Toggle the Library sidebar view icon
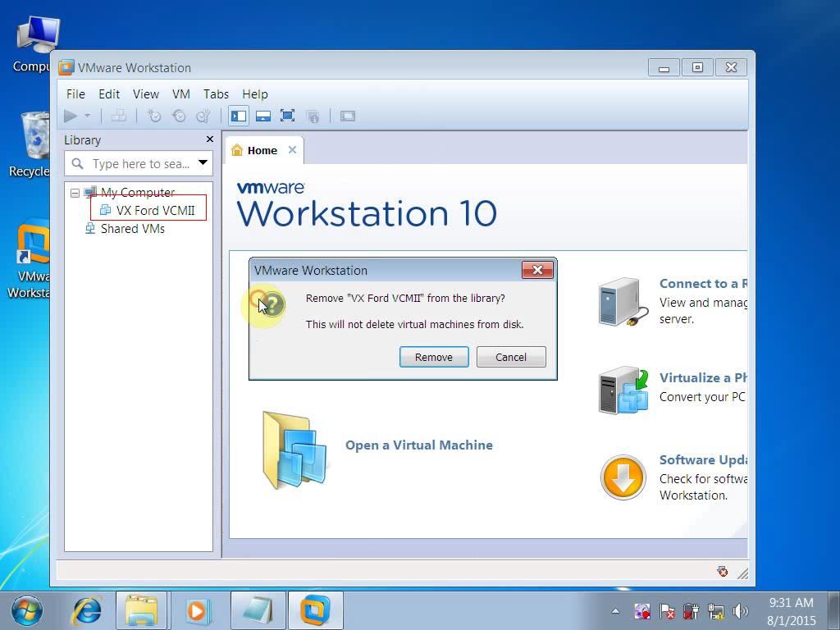 (239, 116)
